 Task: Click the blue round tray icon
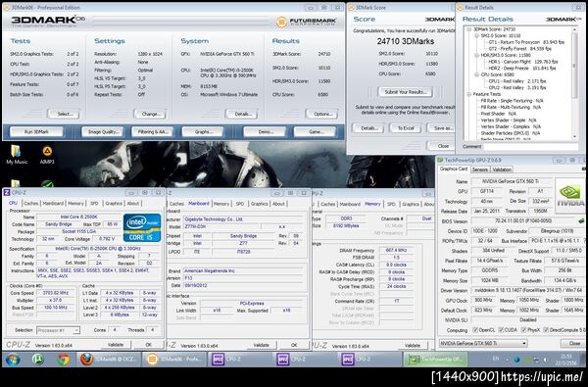[x=516, y=360]
